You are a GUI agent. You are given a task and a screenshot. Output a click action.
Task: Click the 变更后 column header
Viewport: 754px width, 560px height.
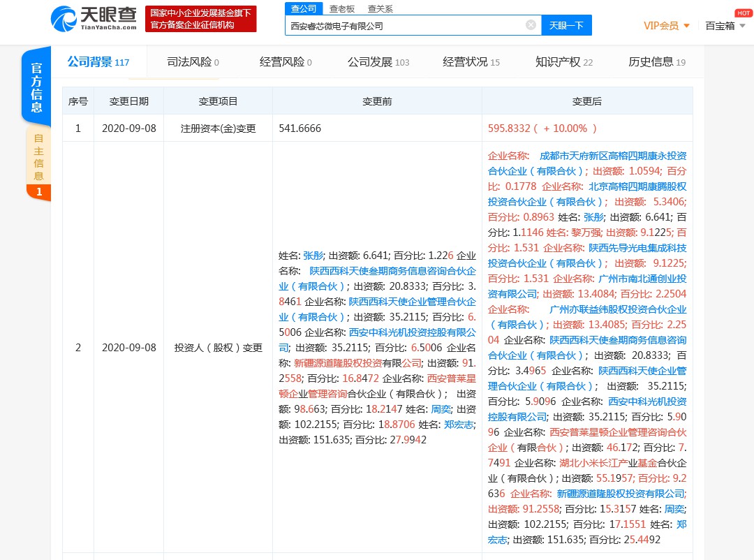[587, 101]
